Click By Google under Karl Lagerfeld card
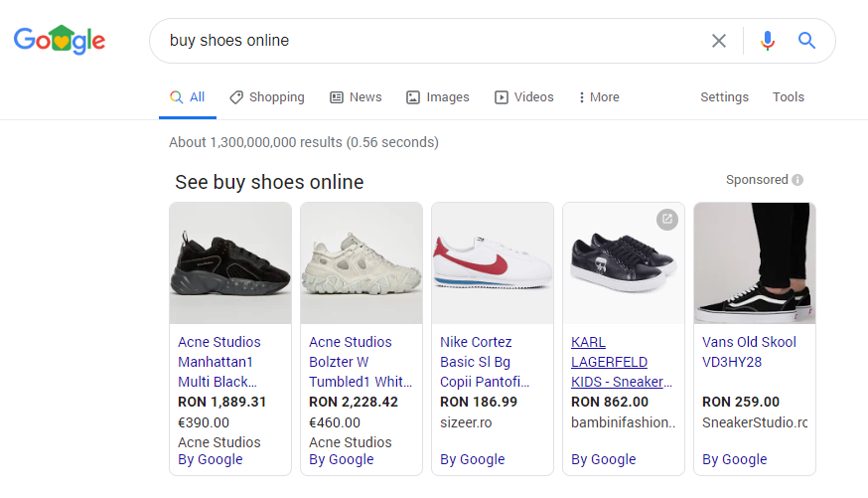Viewport: 868px width, 498px height. (x=604, y=460)
